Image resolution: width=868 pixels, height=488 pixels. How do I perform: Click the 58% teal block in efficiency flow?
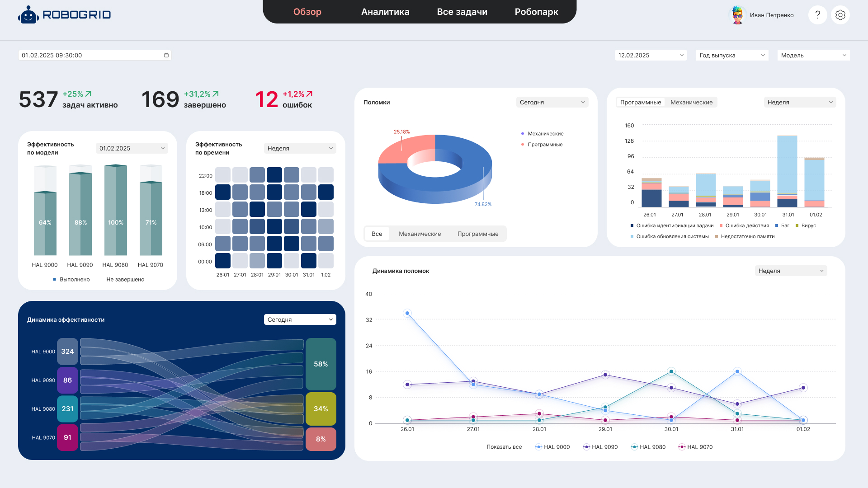pyautogui.click(x=321, y=364)
